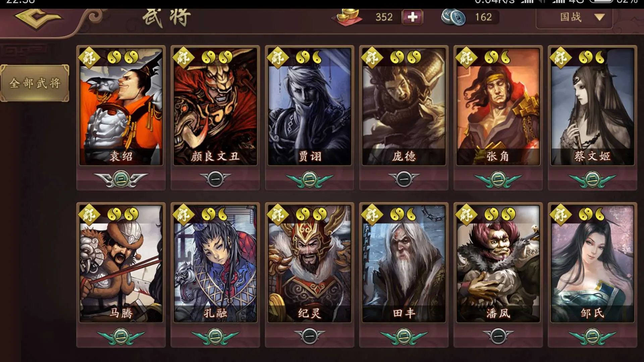The height and width of the screenshot is (362, 644).
Task: Click the green winged emblem under 邹氏
Action: pyautogui.click(x=592, y=336)
